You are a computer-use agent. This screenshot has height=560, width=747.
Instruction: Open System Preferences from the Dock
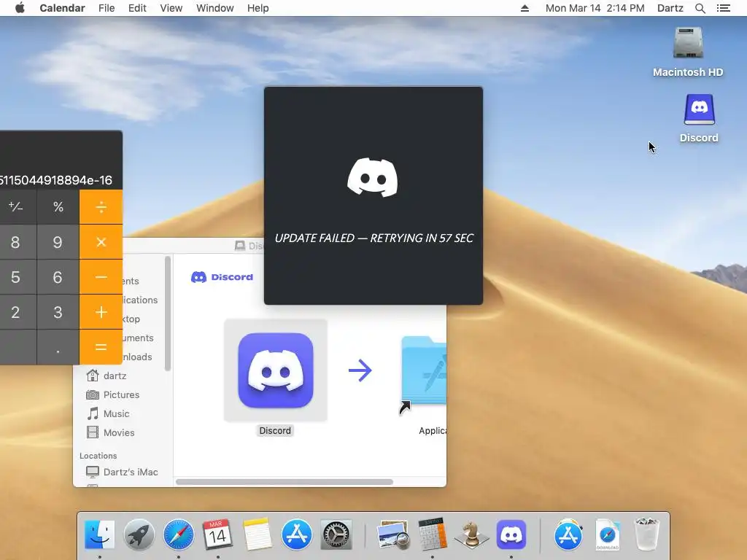(336, 534)
